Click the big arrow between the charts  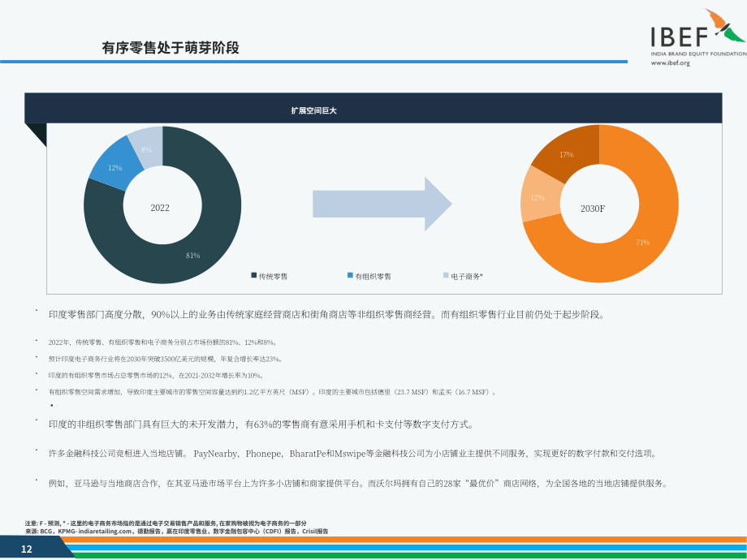pos(382,204)
